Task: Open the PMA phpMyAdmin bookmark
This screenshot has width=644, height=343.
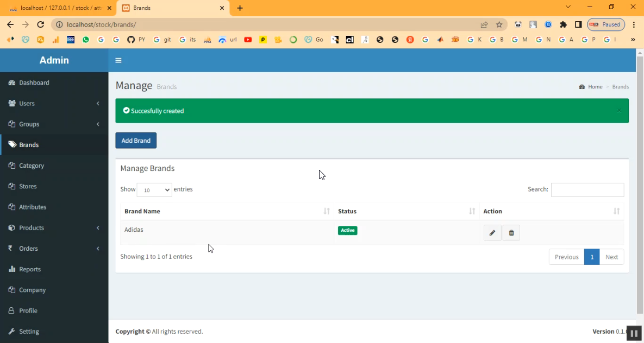Action: (208, 40)
